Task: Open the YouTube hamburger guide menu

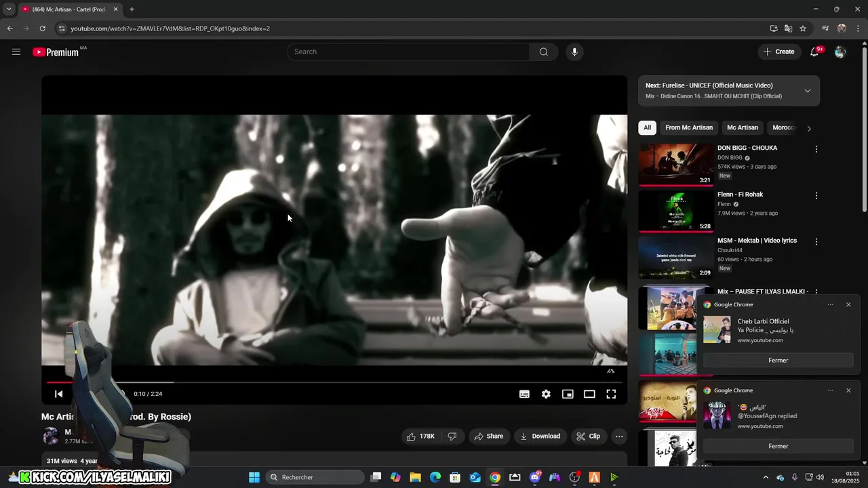Action: (x=16, y=52)
